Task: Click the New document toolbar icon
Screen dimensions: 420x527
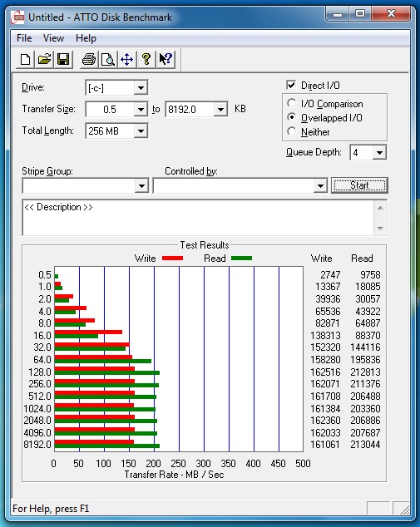Action: point(26,60)
